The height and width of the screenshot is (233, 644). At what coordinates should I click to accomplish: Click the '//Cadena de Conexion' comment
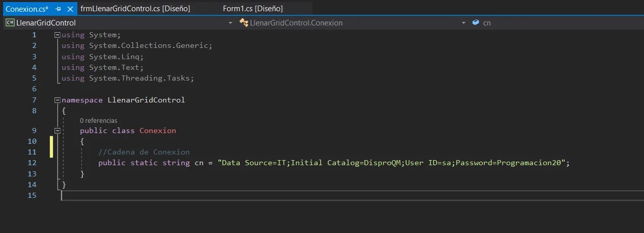(144, 152)
